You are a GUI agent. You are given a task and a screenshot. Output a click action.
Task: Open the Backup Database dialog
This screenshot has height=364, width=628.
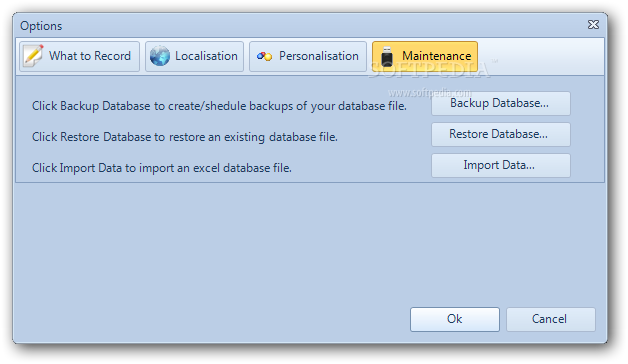tap(501, 103)
